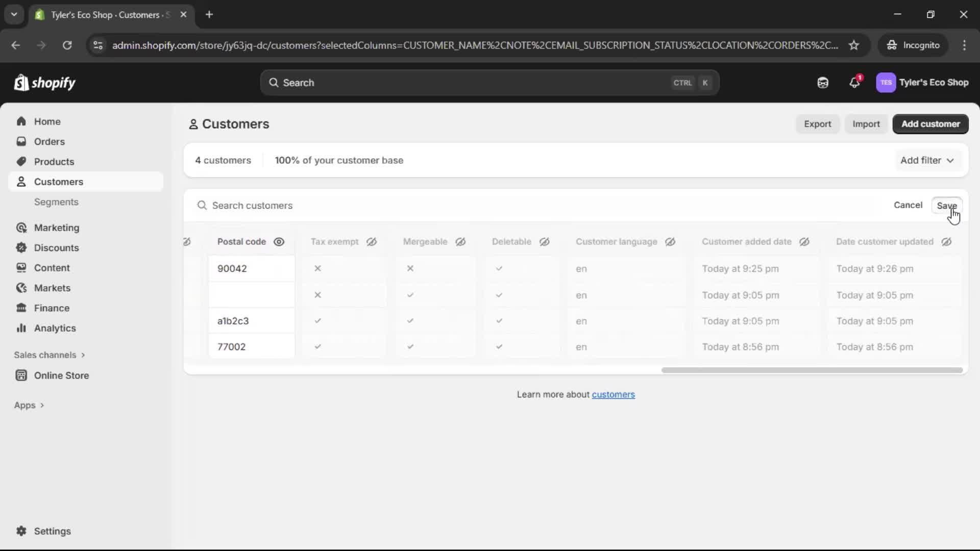Open the customers learn more link

[x=614, y=394]
